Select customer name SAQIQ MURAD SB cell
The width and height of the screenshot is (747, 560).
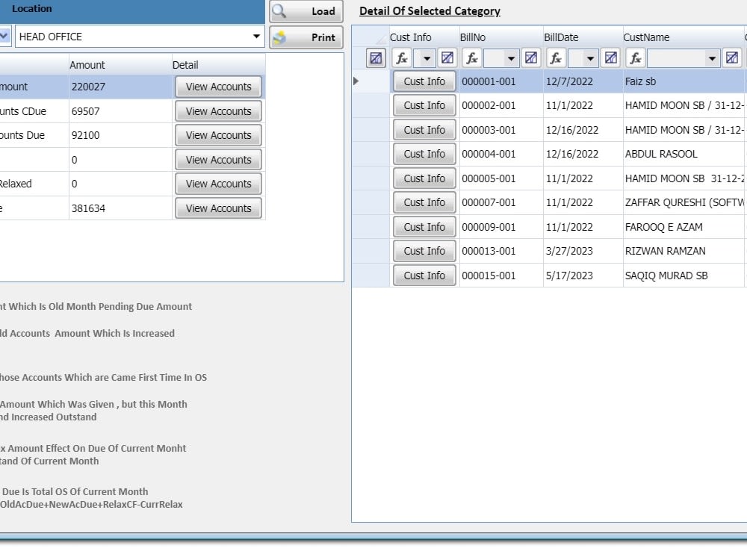684,276
